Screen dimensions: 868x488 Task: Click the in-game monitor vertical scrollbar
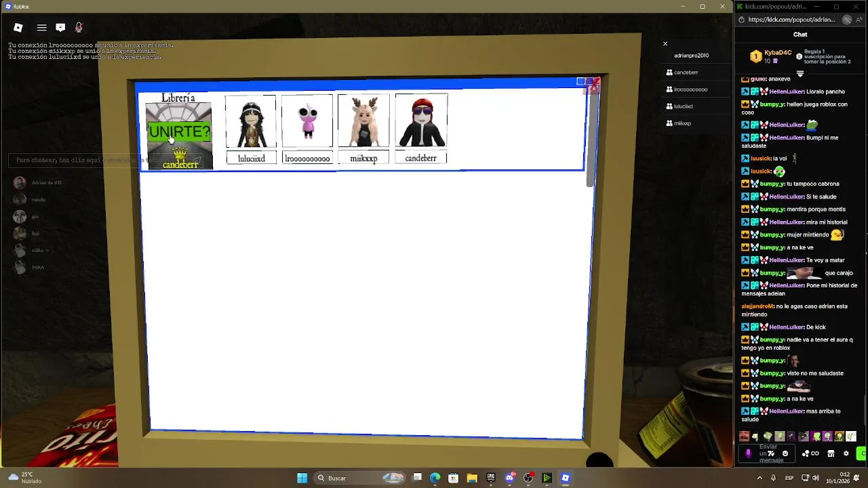pyautogui.click(x=590, y=139)
